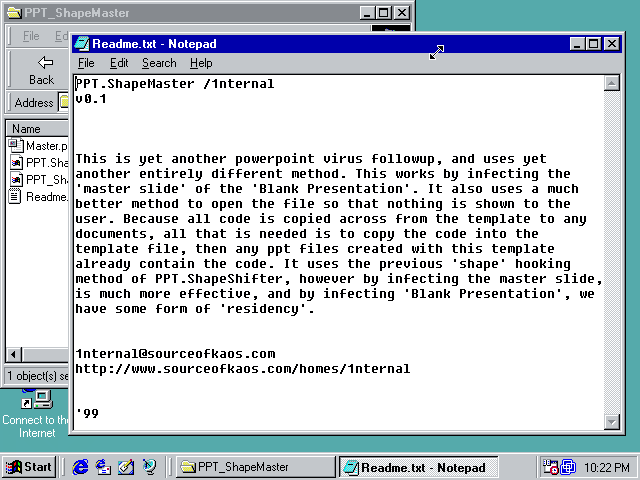Close the PPT_ShapeMaster window
640x480 pixels.
coord(402,13)
